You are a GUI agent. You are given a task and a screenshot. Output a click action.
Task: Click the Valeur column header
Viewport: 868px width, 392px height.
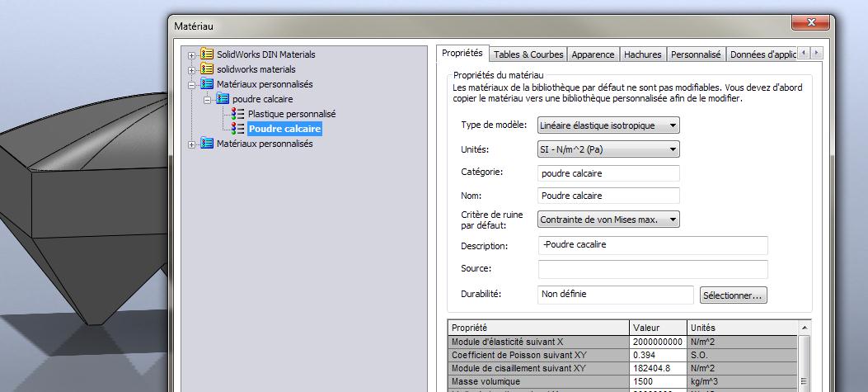(x=658, y=328)
